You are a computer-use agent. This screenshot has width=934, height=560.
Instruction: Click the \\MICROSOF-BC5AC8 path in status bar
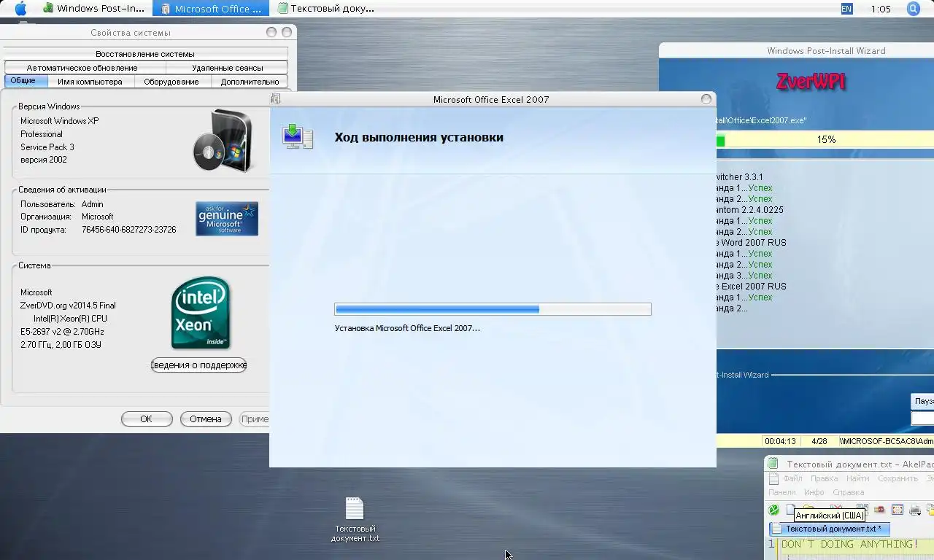[886, 441]
